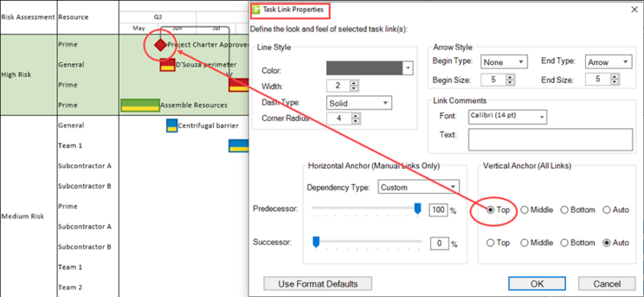Click the Corner Radius value field
The height and width of the screenshot is (297, 644).
[x=339, y=118]
